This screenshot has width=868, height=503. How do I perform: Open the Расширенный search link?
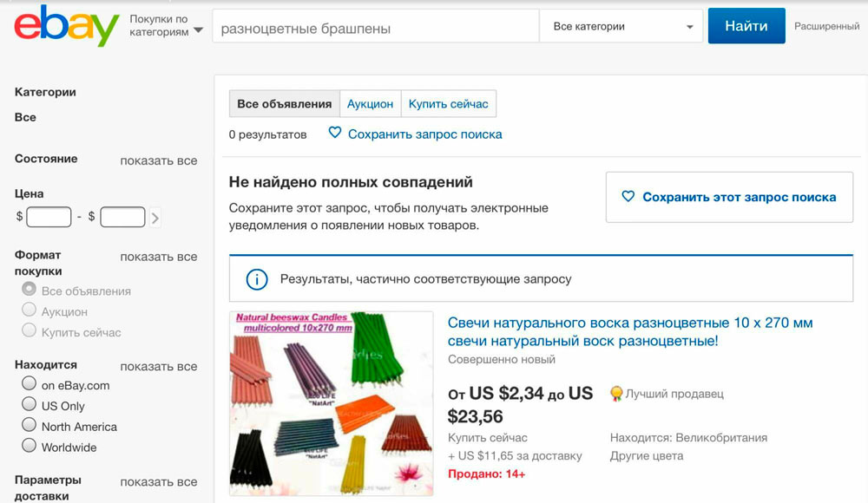pos(826,26)
